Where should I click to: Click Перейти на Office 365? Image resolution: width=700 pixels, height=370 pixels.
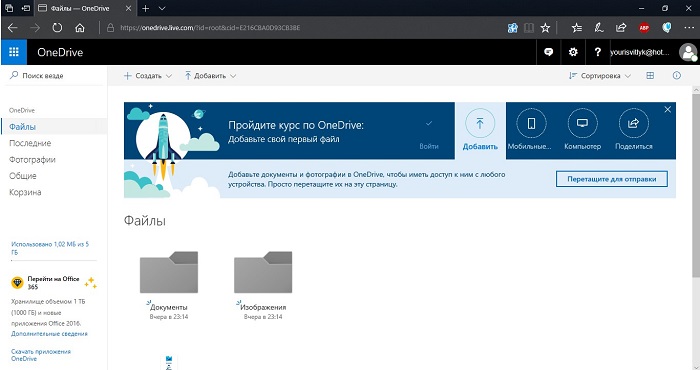(x=53, y=283)
